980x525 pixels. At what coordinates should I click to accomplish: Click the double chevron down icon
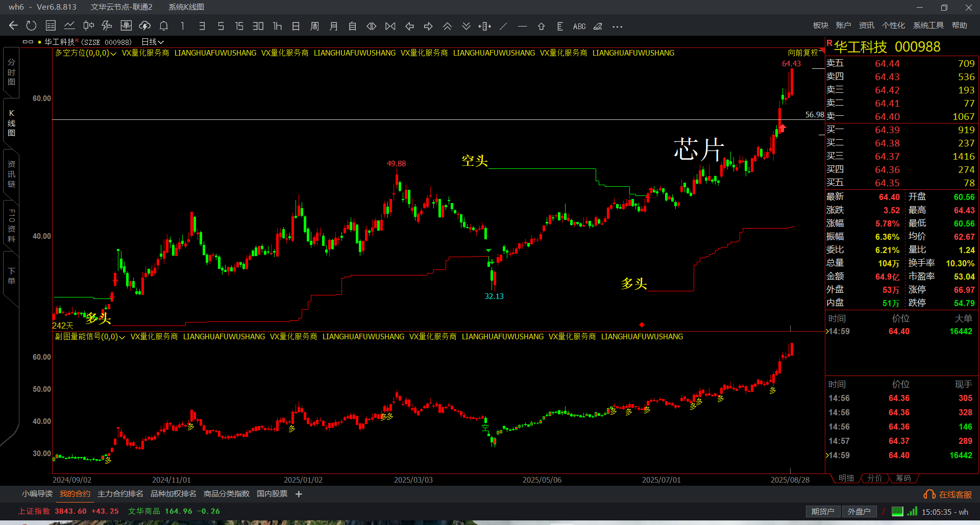pyautogui.click(x=466, y=26)
